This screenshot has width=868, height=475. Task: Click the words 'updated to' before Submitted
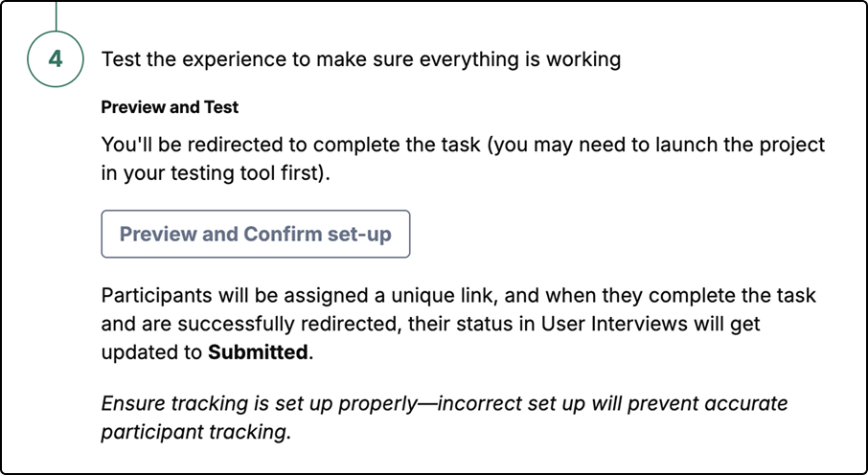[151, 352]
